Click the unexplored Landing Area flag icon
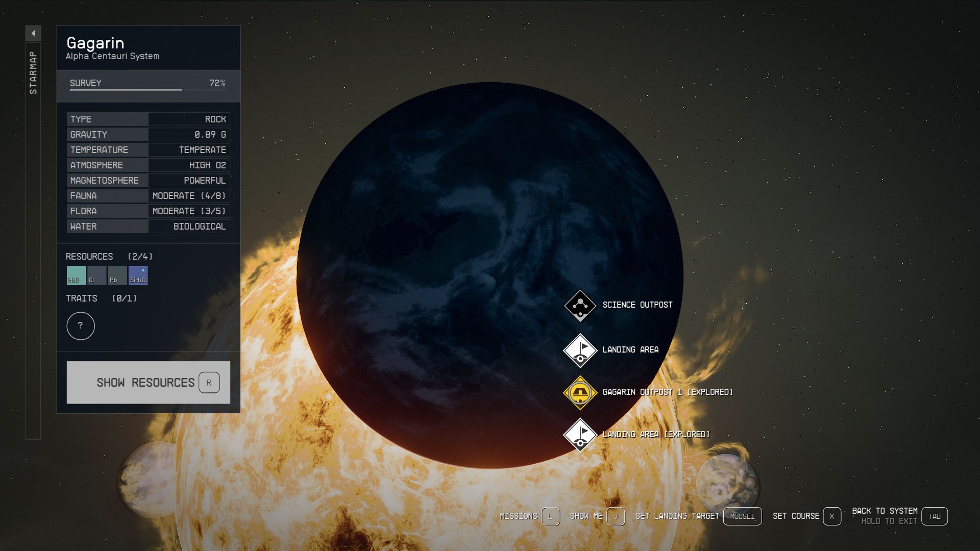The width and height of the screenshot is (980, 551). pos(581,350)
